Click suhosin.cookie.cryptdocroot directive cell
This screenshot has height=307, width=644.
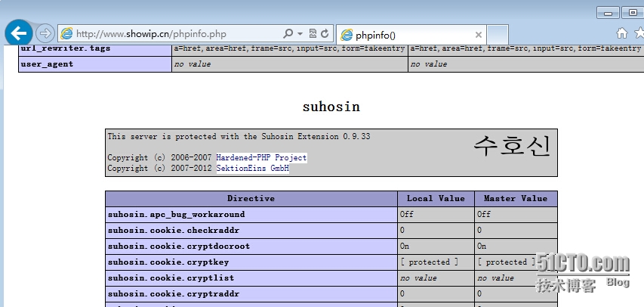[251, 247]
